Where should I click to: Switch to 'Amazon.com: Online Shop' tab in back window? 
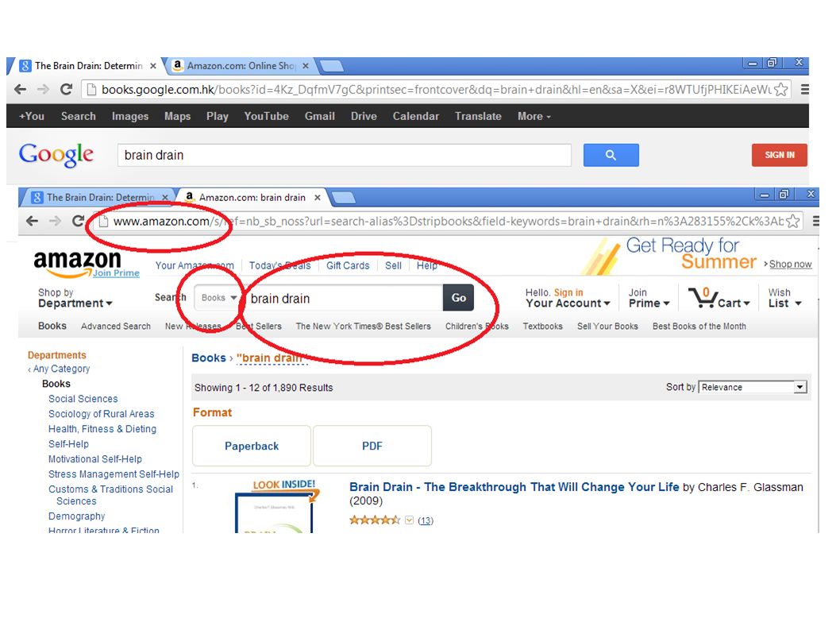241,66
